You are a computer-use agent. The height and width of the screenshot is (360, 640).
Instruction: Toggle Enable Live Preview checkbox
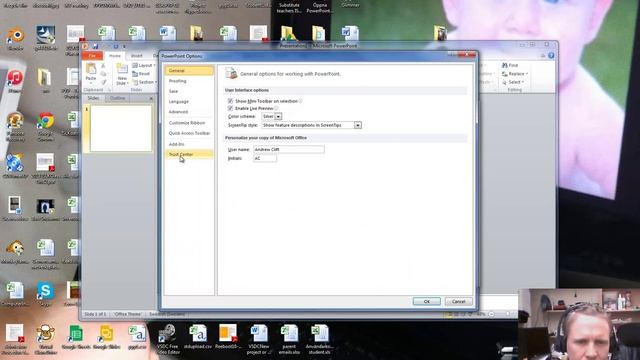click(x=230, y=108)
